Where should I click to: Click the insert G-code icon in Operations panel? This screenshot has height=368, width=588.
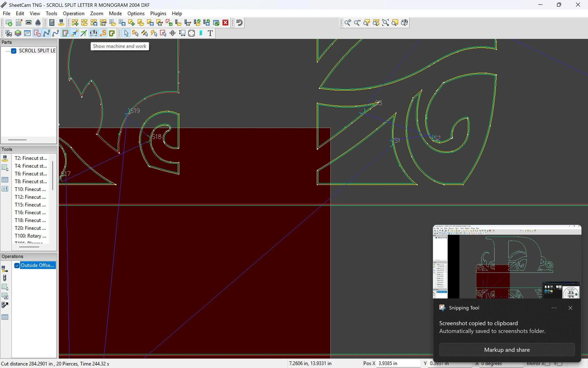click(5, 287)
